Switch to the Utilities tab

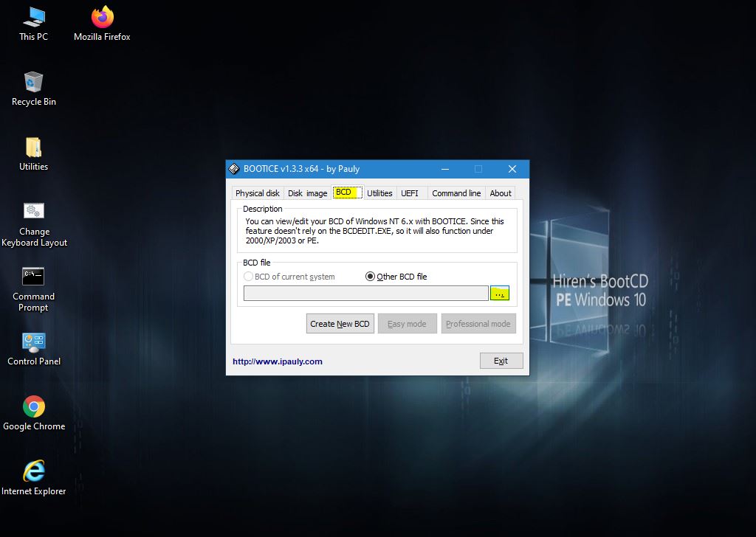tap(379, 193)
